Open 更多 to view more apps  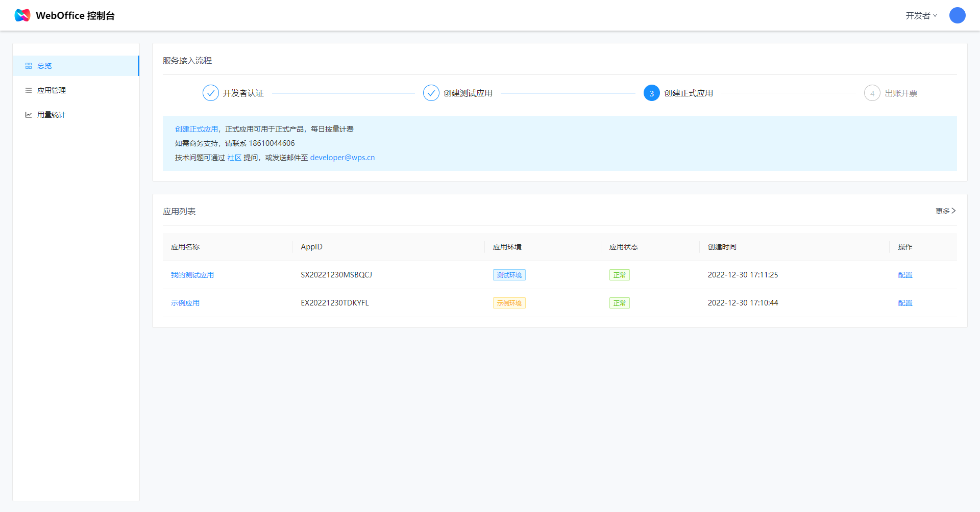tap(945, 211)
